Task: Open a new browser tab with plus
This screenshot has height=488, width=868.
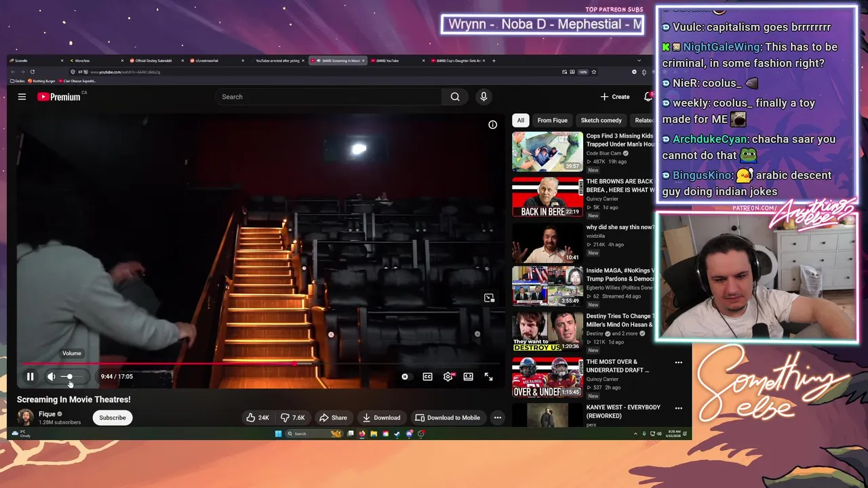Action: [x=494, y=61]
